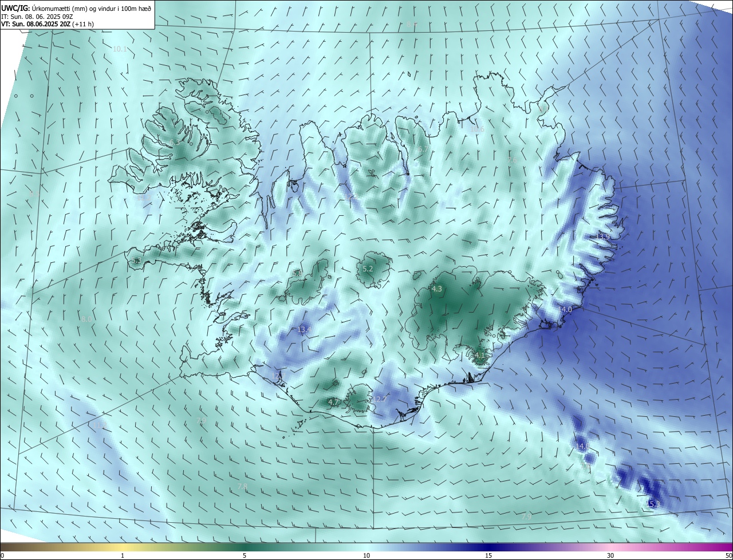Click the 4.7 value label on the map
This screenshot has height=560, width=733.
(x=333, y=403)
